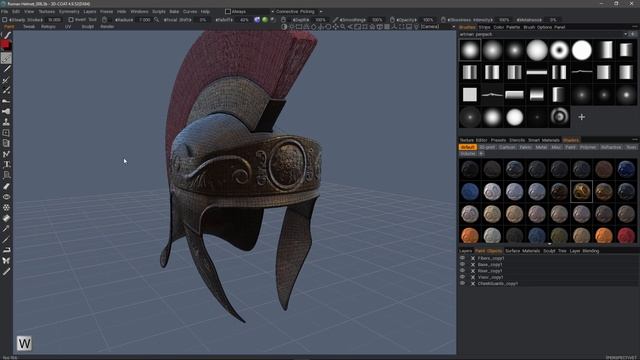This screenshot has width=640, height=360.
Task: Select the Metal shader folder
Action: [541, 147]
